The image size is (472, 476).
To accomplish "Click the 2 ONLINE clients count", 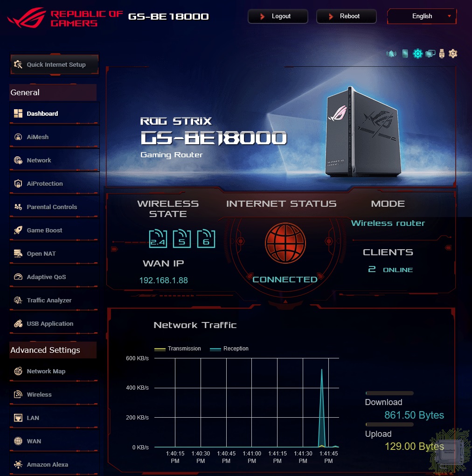I will [390, 270].
